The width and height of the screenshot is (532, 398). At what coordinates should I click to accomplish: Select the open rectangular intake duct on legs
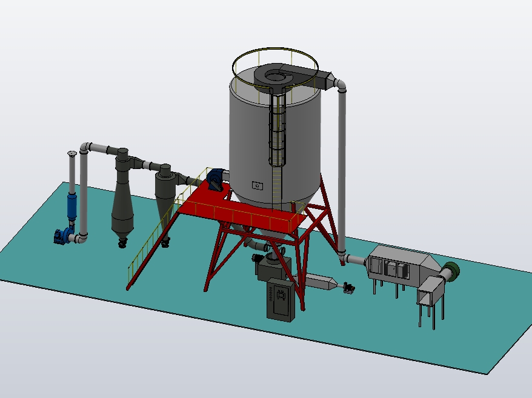coord(430,293)
